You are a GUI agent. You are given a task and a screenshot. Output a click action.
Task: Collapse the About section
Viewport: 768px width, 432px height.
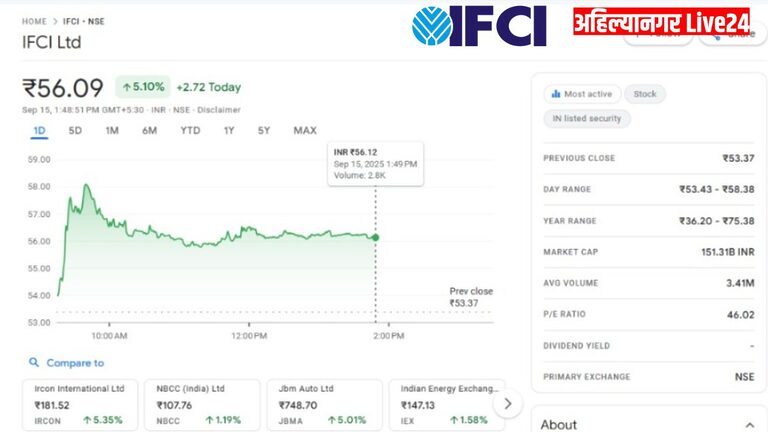point(750,424)
